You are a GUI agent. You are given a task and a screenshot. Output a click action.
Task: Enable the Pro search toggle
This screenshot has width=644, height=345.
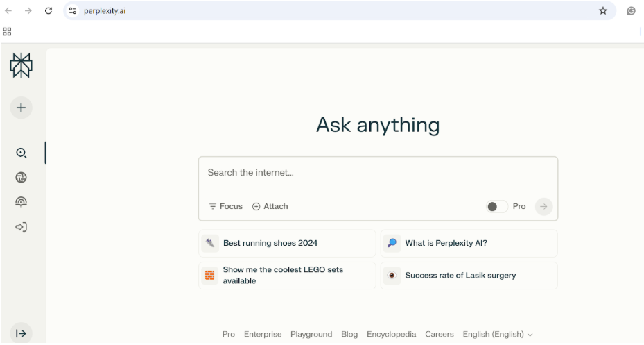tap(496, 206)
